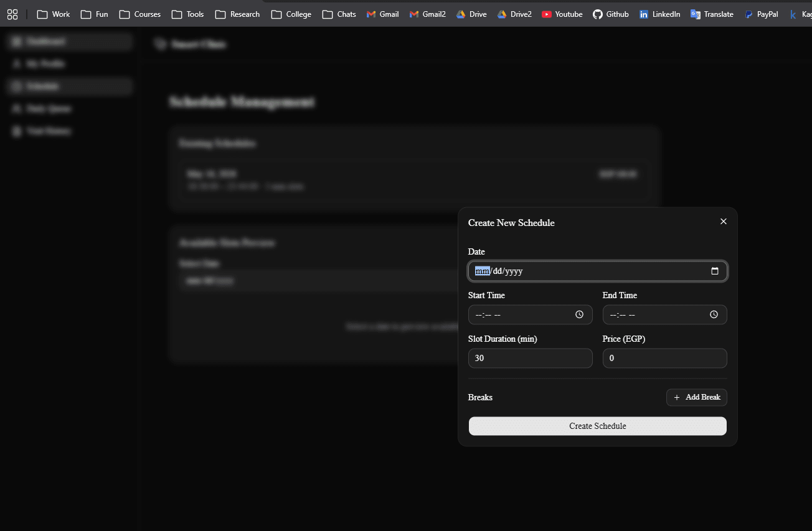
Task: Open the Gmail2 bookmark
Action: click(428, 14)
